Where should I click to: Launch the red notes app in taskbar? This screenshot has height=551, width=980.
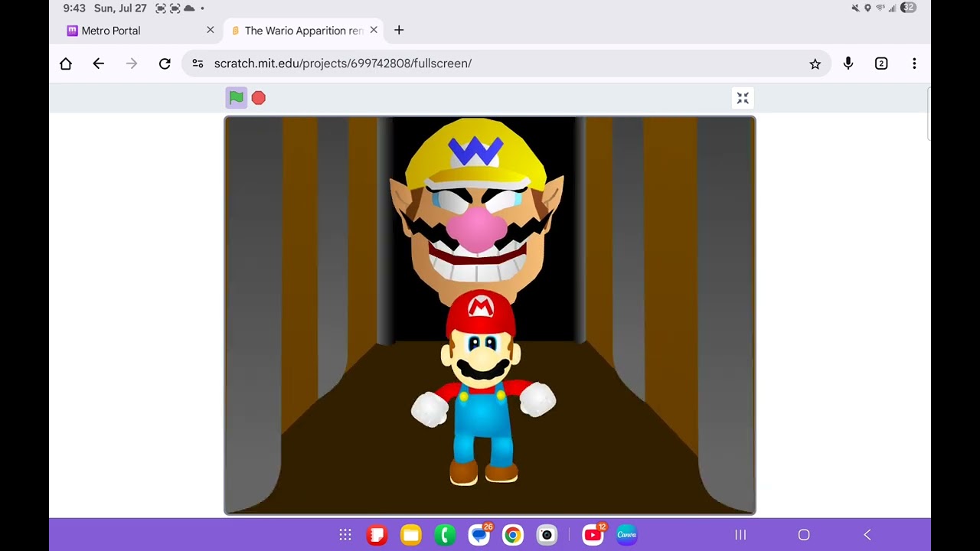pyautogui.click(x=377, y=535)
